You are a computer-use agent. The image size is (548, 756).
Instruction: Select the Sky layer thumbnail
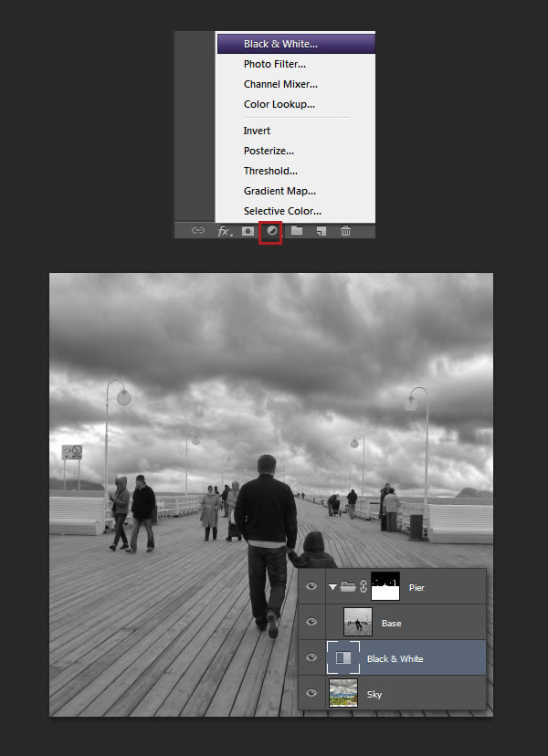[x=343, y=693]
